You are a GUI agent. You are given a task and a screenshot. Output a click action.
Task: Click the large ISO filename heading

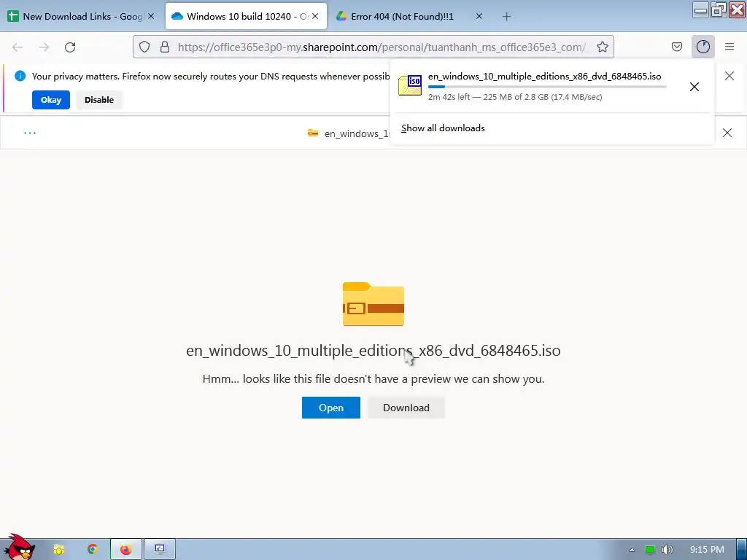373,351
